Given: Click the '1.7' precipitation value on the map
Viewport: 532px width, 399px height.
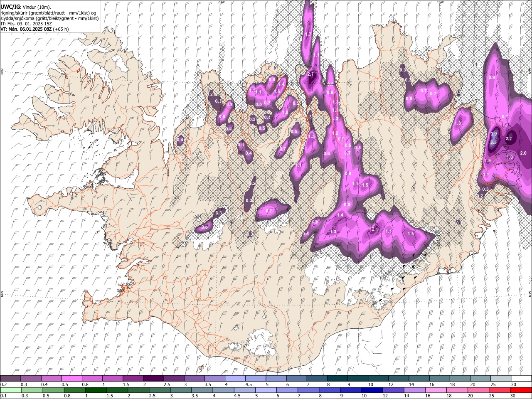Looking at the screenshot, I should coord(308,34).
